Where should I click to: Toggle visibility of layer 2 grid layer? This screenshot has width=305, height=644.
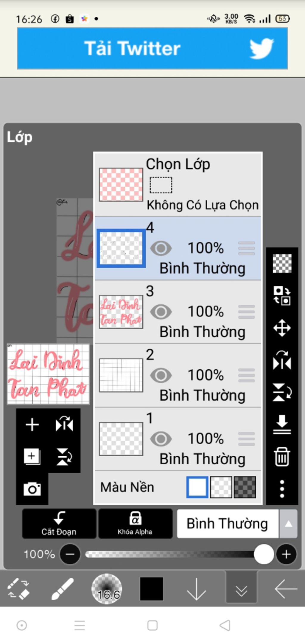click(x=161, y=375)
